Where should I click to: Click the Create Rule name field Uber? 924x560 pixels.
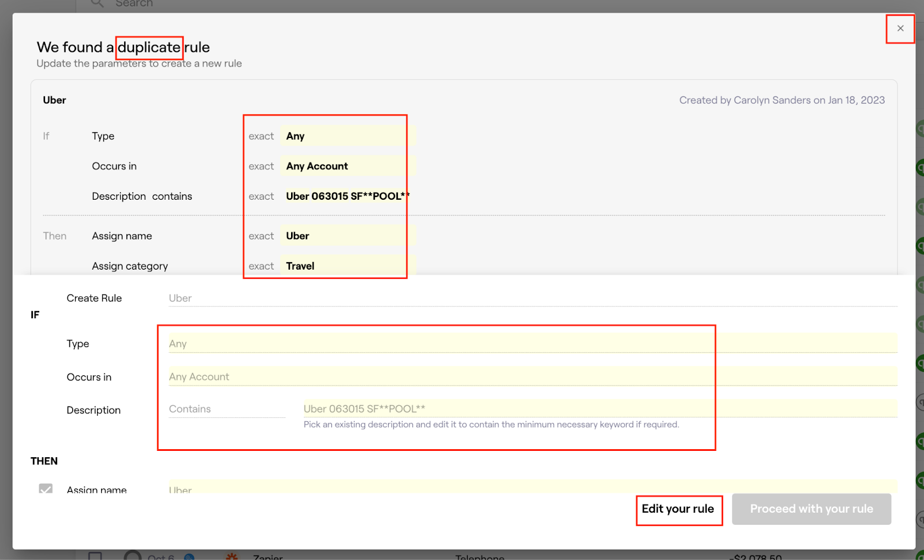tap(532, 298)
